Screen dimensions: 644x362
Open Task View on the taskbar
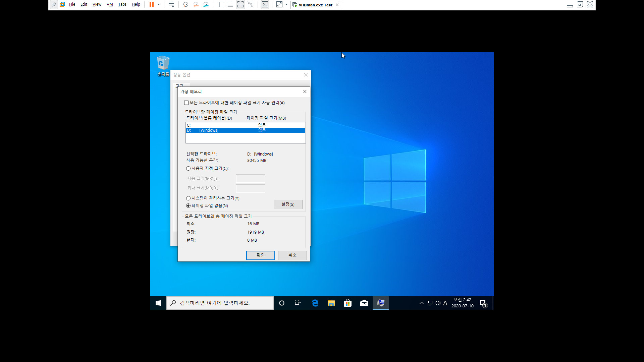coord(298,303)
